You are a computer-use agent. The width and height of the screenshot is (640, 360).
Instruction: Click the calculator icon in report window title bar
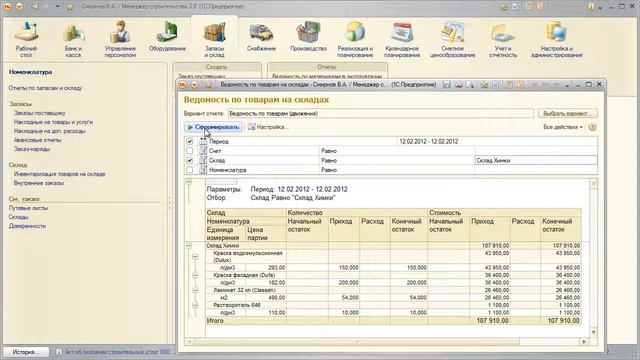(x=509, y=84)
